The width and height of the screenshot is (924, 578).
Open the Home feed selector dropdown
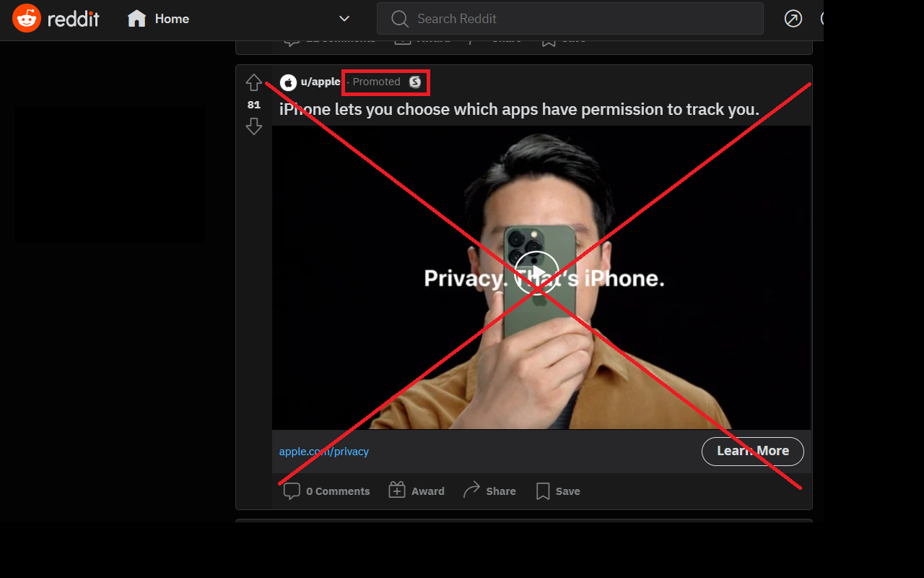pos(238,19)
